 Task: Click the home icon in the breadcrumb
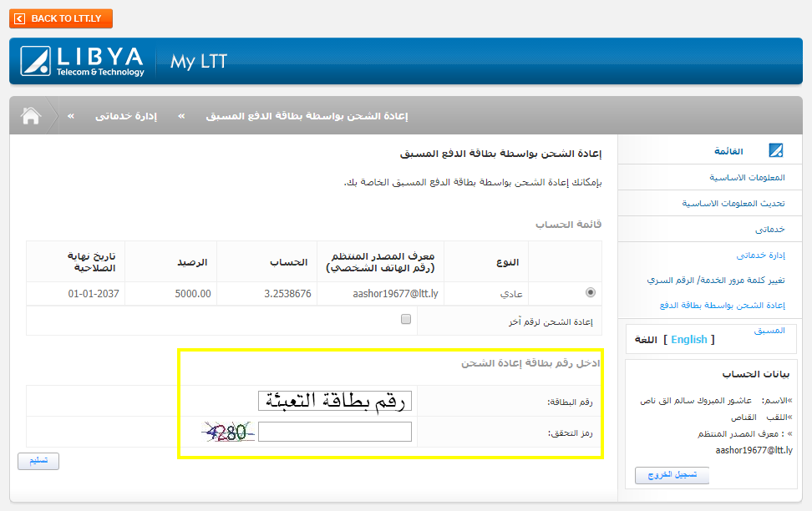coord(30,115)
